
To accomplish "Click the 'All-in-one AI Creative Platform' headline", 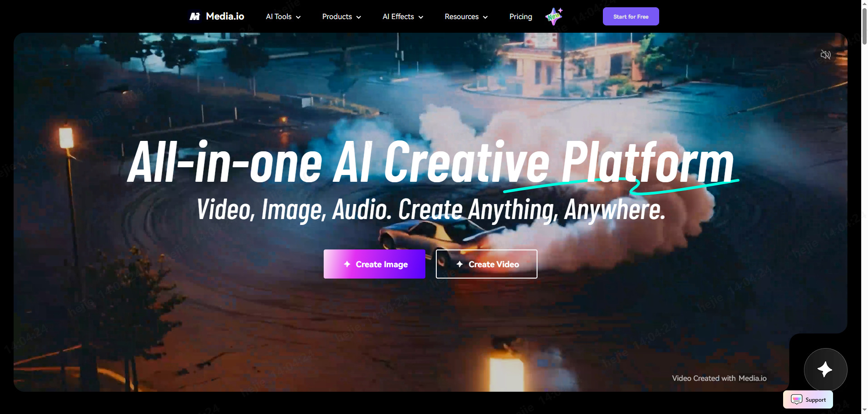I will pos(431,163).
